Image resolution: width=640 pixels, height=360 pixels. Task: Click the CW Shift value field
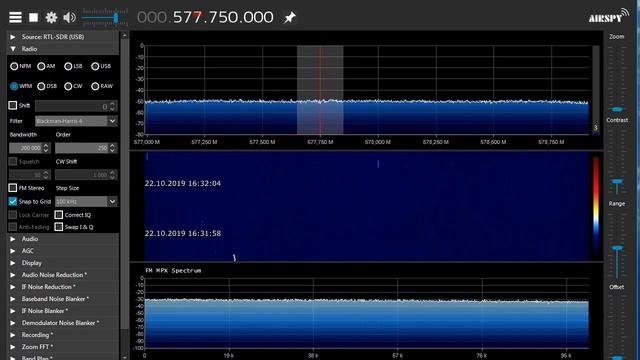82,175
